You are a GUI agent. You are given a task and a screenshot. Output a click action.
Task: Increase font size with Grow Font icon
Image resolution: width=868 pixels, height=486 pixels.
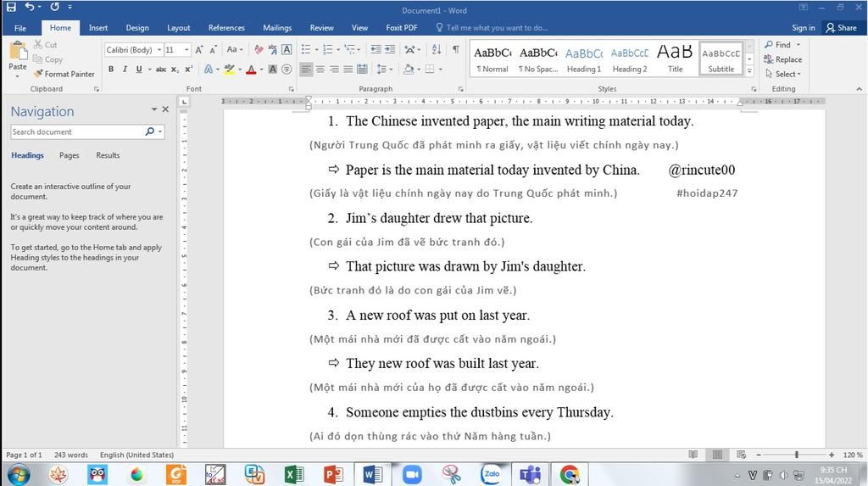198,50
